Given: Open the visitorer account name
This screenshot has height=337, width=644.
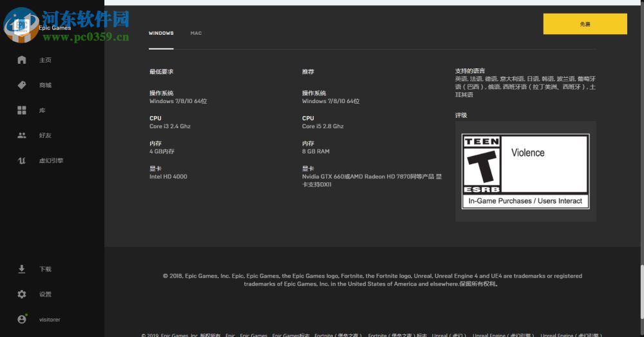Looking at the screenshot, I should (x=50, y=320).
